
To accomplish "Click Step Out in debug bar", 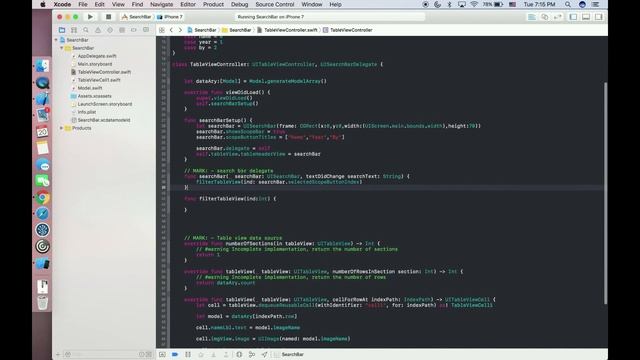I will click(x=226, y=354).
